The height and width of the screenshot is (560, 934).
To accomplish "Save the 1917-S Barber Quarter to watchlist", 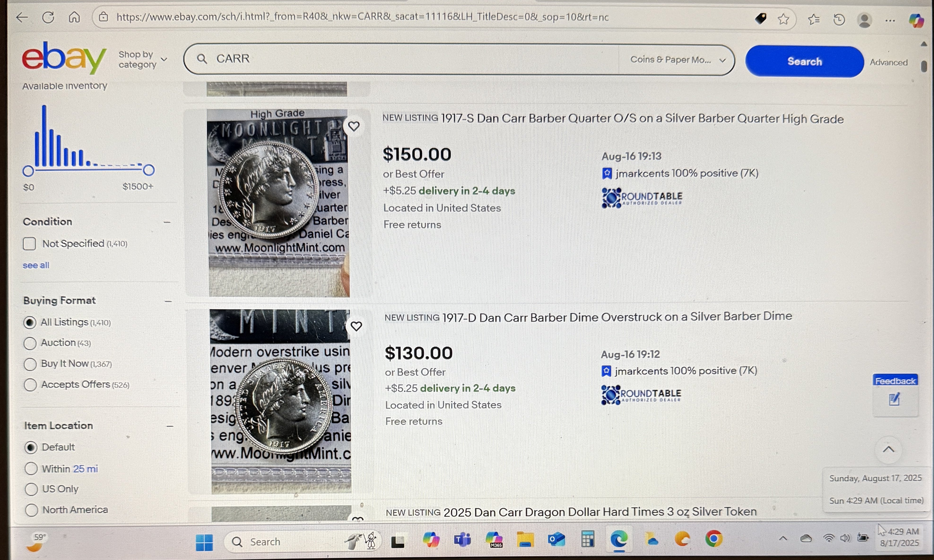I will 354,126.
